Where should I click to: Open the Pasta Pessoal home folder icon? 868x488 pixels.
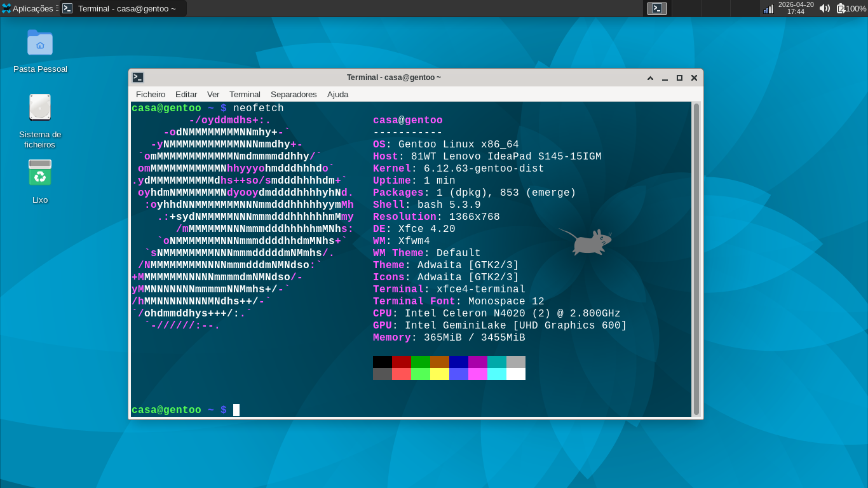point(40,43)
